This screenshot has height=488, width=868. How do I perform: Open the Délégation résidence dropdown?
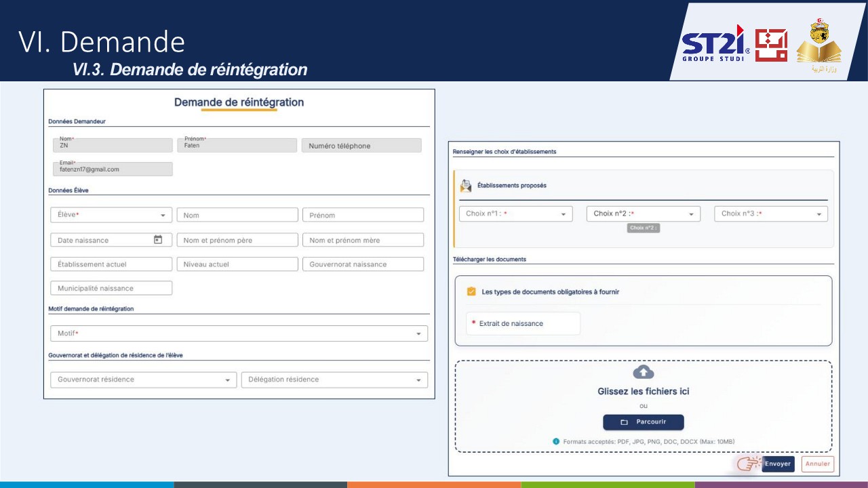(334, 380)
